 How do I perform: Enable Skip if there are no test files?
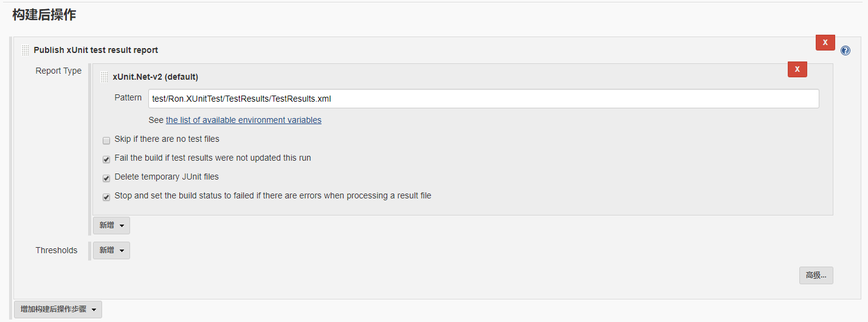[x=106, y=140]
